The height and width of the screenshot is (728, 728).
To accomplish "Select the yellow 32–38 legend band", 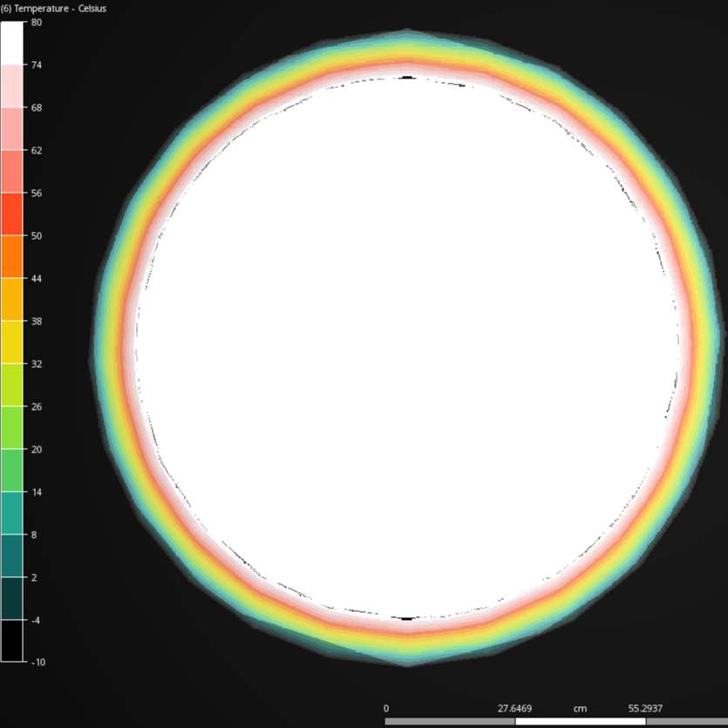I will click(x=11, y=342).
